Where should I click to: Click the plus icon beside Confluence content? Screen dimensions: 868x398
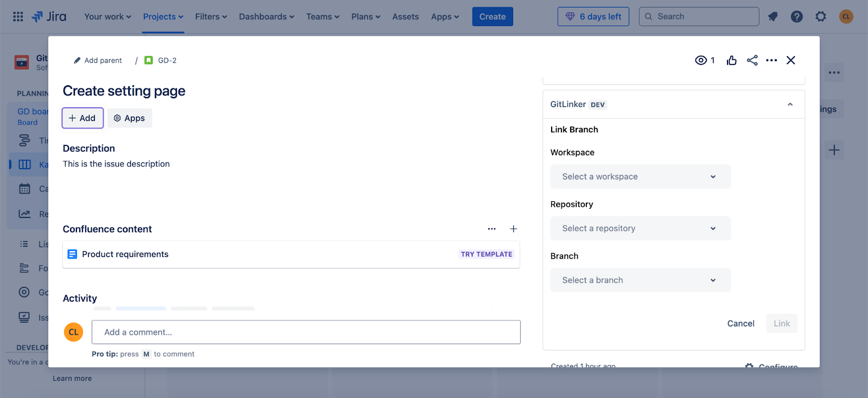pyautogui.click(x=513, y=229)
